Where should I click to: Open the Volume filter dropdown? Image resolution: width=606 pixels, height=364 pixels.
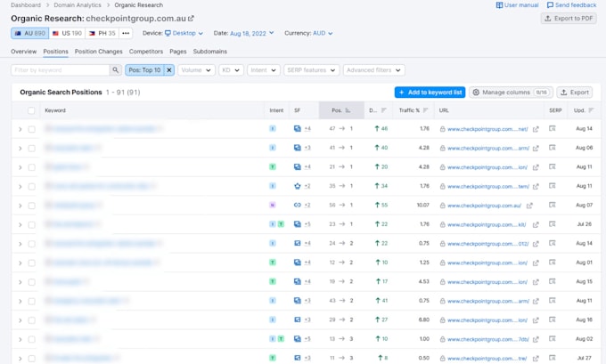(x=196, y=70)
